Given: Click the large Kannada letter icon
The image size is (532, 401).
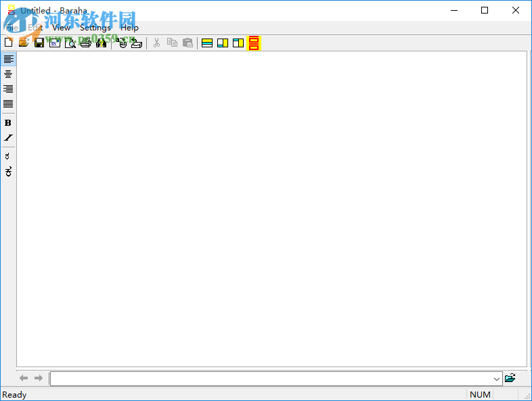Looking at the screenshot, I should click(8, 172).
